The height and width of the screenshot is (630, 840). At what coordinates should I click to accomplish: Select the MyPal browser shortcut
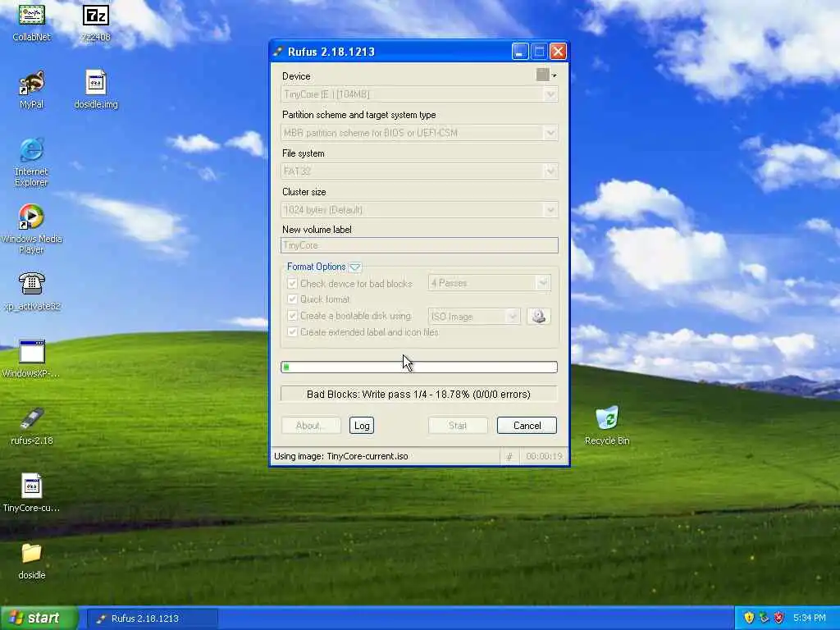[32, 89]
